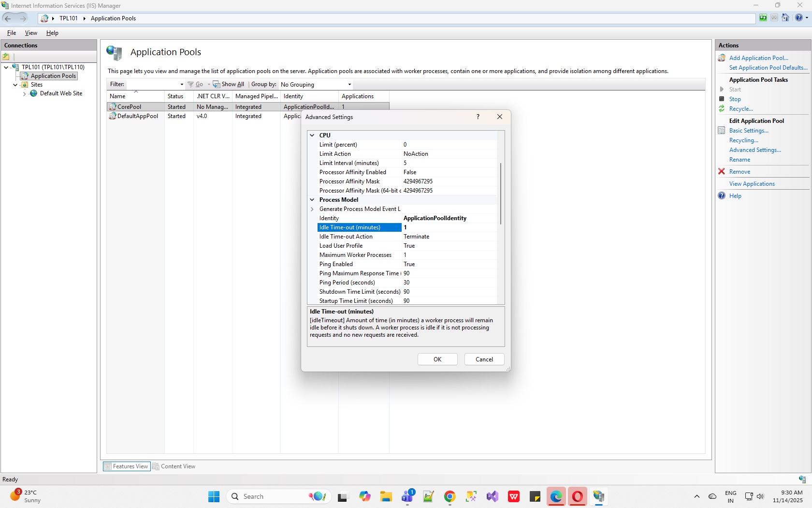This screenshot has height=508, width=812.
Task: Collapse the Process Model section
Action: pos(312,200)
